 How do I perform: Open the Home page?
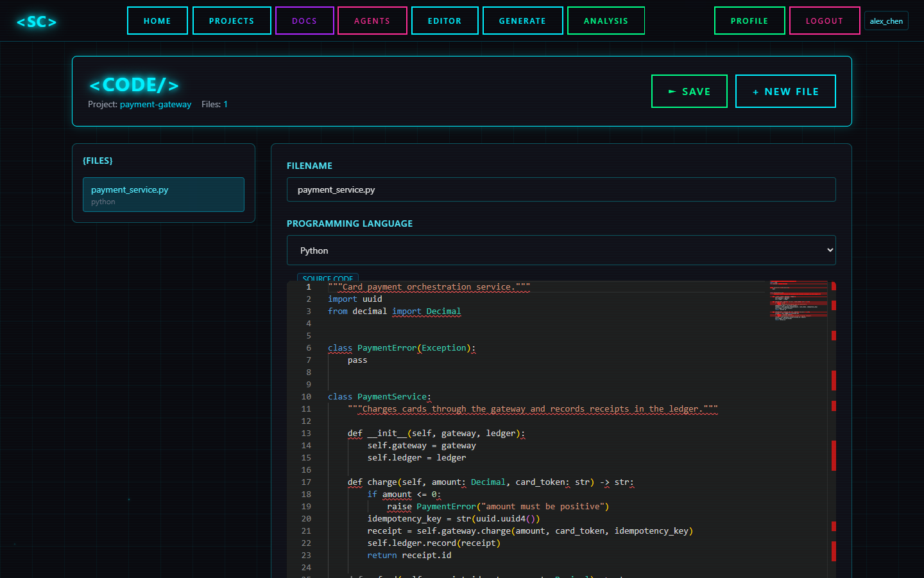[157, 21]
